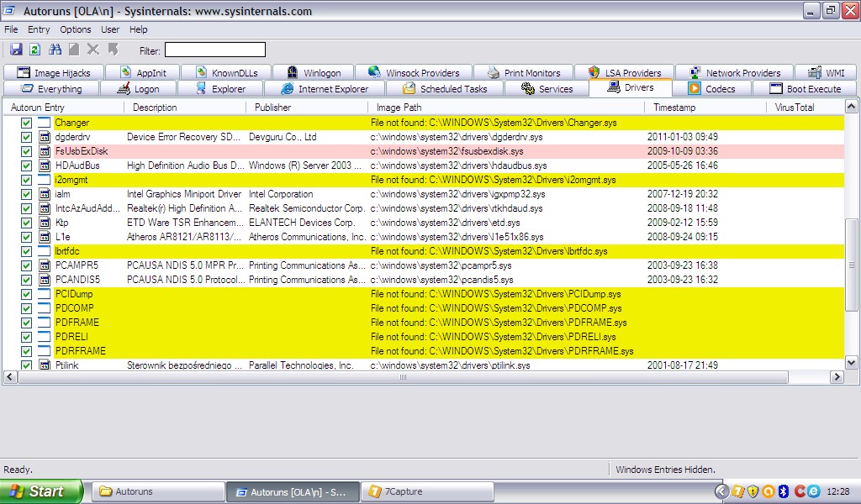The height and width of the screenshot is (504, 861).
Task: Click the ialm driver file icon
Action: (x=45, y=194)
